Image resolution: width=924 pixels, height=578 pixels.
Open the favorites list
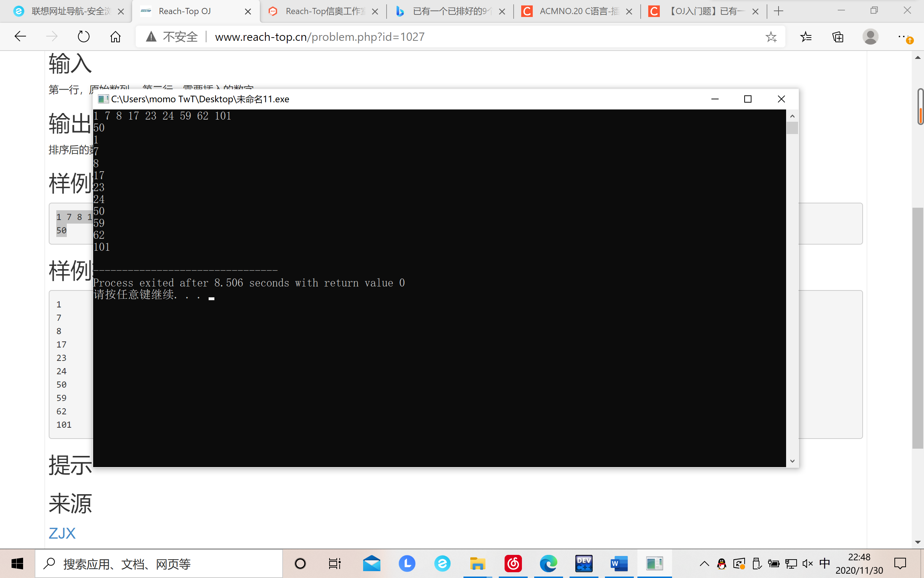806,37
